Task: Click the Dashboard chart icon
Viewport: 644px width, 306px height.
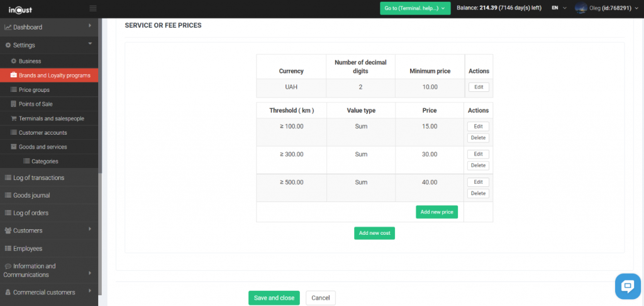Action: pyautogui.click(x=8, y=27)
